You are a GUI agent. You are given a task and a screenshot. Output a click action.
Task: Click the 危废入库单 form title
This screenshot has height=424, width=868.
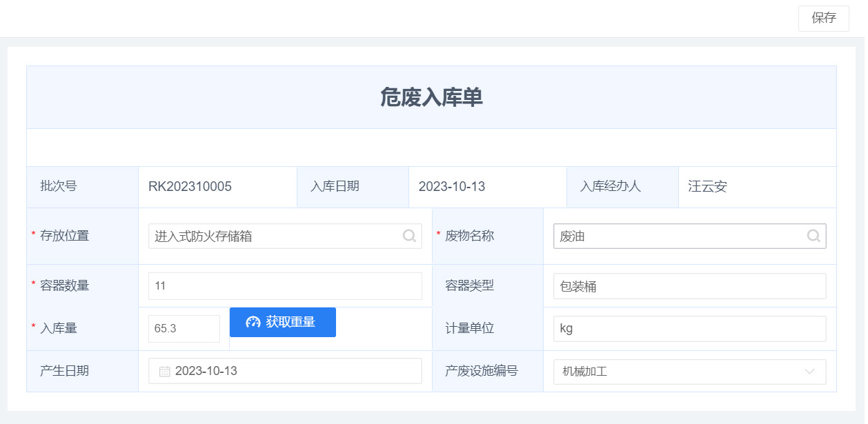point(431,97)
